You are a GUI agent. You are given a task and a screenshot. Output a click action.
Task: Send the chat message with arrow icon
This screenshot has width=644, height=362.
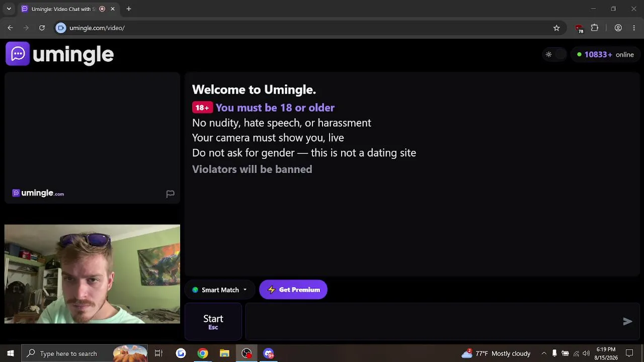pyautogui.click(x=627, y=322)
